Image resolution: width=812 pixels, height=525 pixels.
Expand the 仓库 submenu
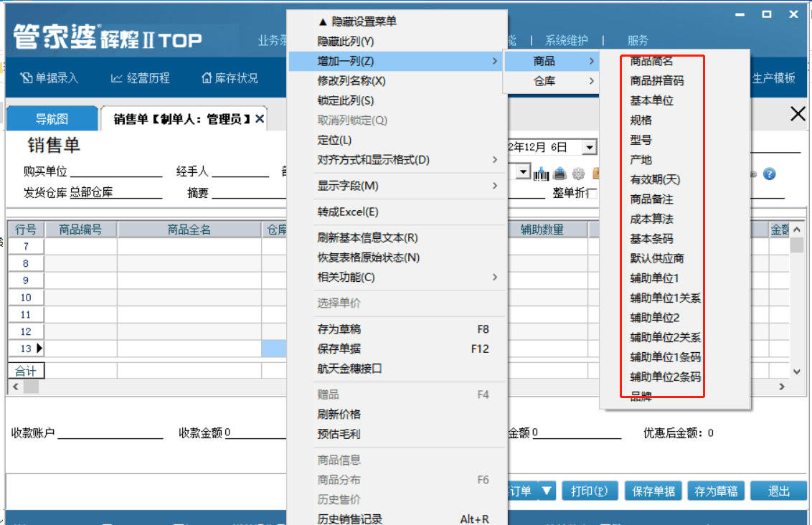[551, 81]
